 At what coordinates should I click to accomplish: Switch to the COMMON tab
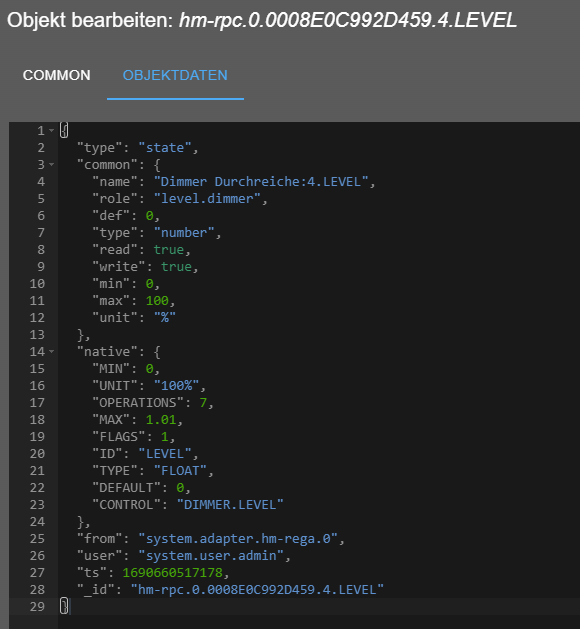coord(57,75)
